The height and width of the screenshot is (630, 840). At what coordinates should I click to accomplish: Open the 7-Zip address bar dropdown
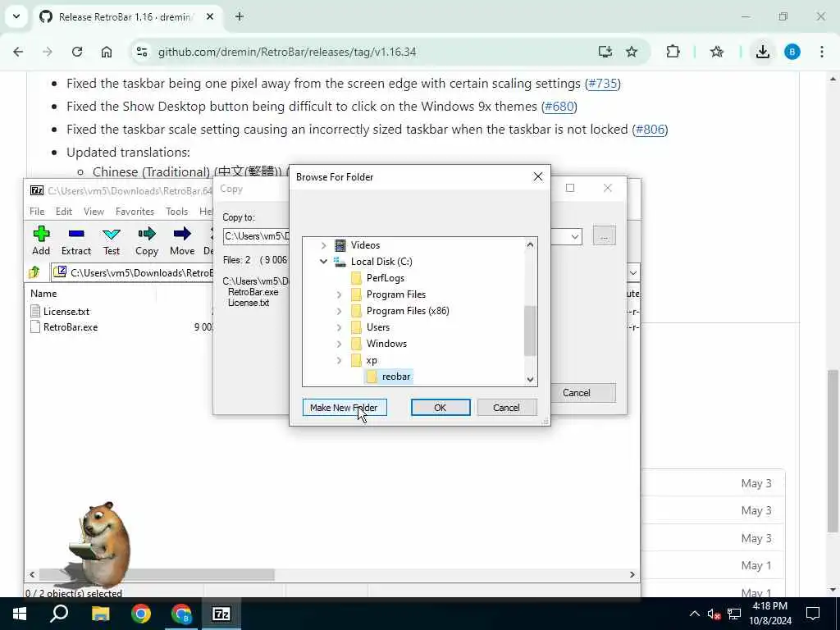coord(632,272)
